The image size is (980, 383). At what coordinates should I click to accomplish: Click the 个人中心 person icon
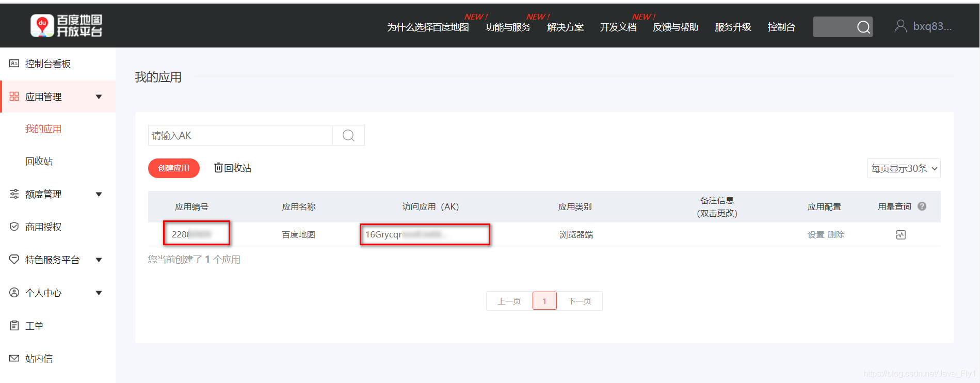(x=14, y=293)
